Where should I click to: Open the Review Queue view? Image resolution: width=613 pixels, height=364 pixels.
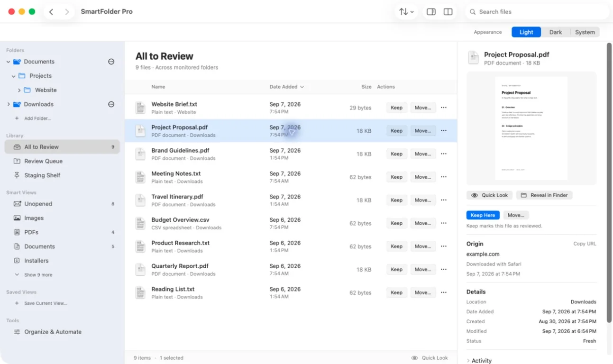[62, 161]
